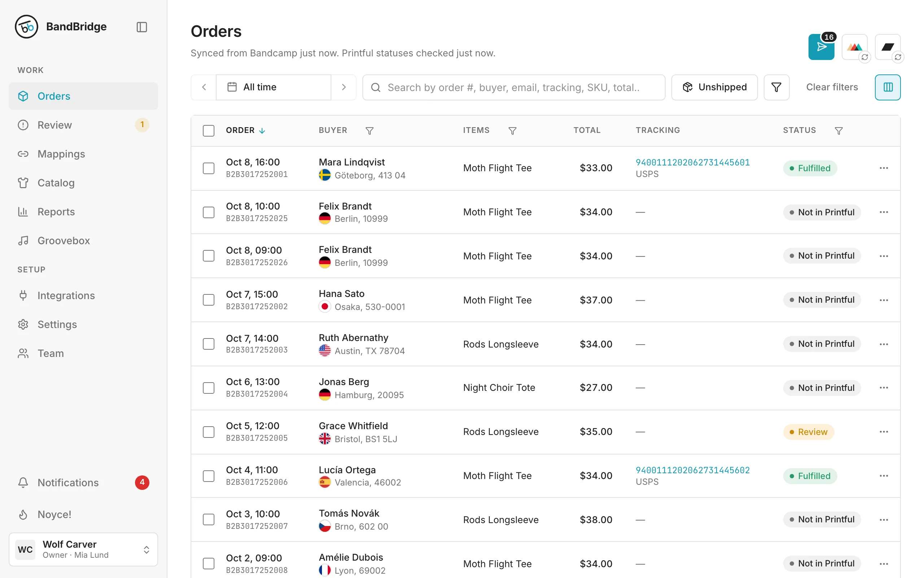924x578 pixels.
Task: Open more actions for order B2B3017252025
Action: [x=884, y=212]
